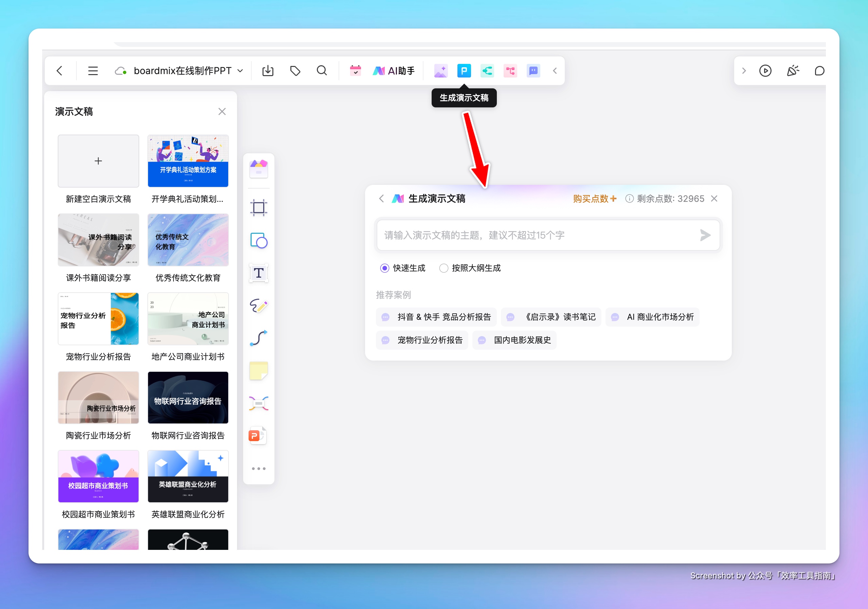868x609 pixels.
Task: Click the send arrow button
Action: (705, 235)
